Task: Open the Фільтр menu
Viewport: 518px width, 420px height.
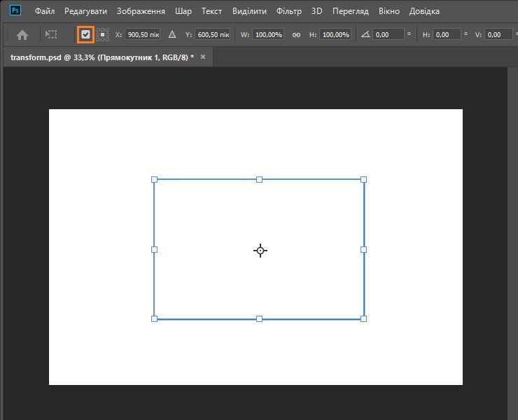Action: click(288, 11)
